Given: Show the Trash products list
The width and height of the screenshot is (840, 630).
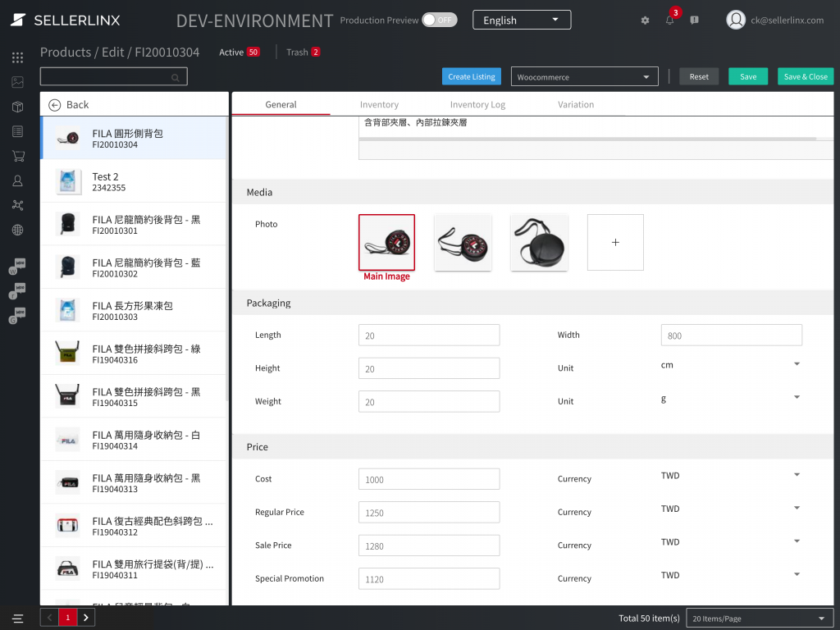Looking at the screenshot, I should pos(303,52).
